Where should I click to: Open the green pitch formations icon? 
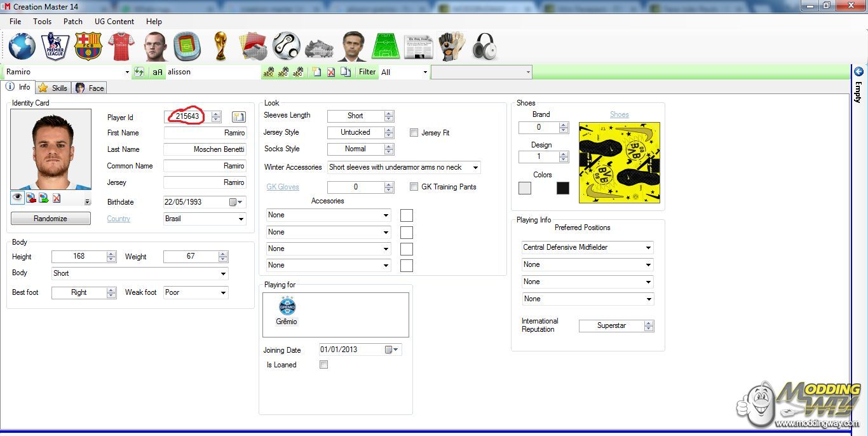tap(385, 46)
